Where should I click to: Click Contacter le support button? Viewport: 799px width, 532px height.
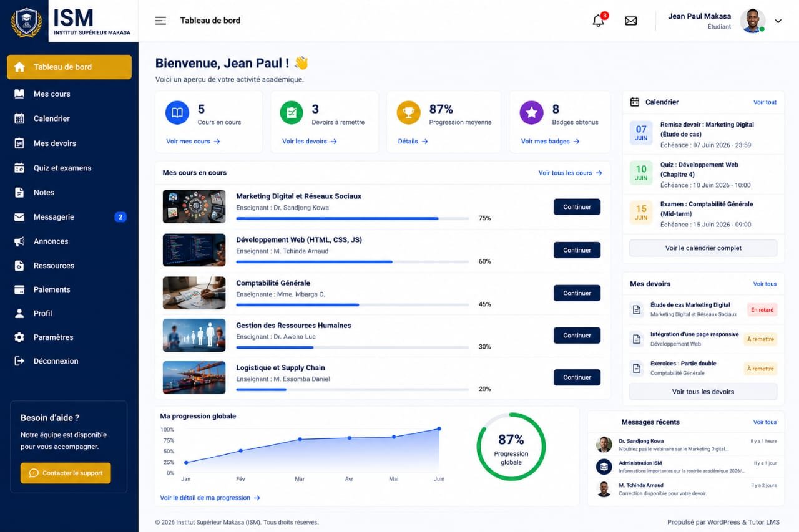click(66, 473)
